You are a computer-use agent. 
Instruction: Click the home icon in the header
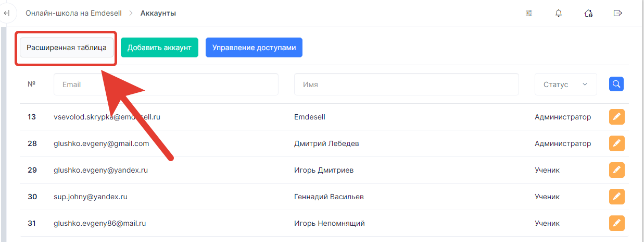pyautogui.click(x=588, y=13)
